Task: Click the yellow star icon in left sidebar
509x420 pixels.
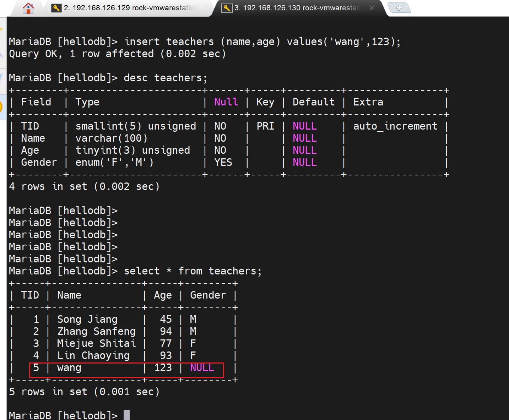Action: pos(1,30)
